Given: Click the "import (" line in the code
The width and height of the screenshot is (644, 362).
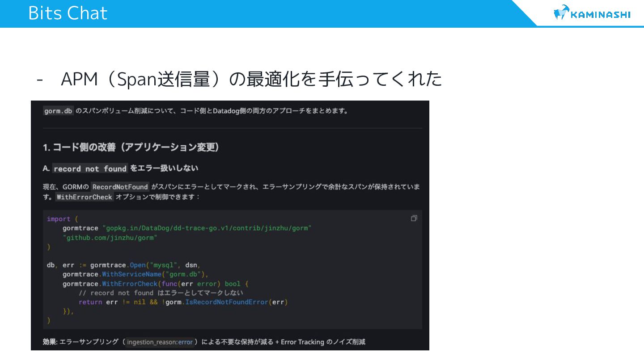Looking at the screenshot, I should [x=63, y=219].
